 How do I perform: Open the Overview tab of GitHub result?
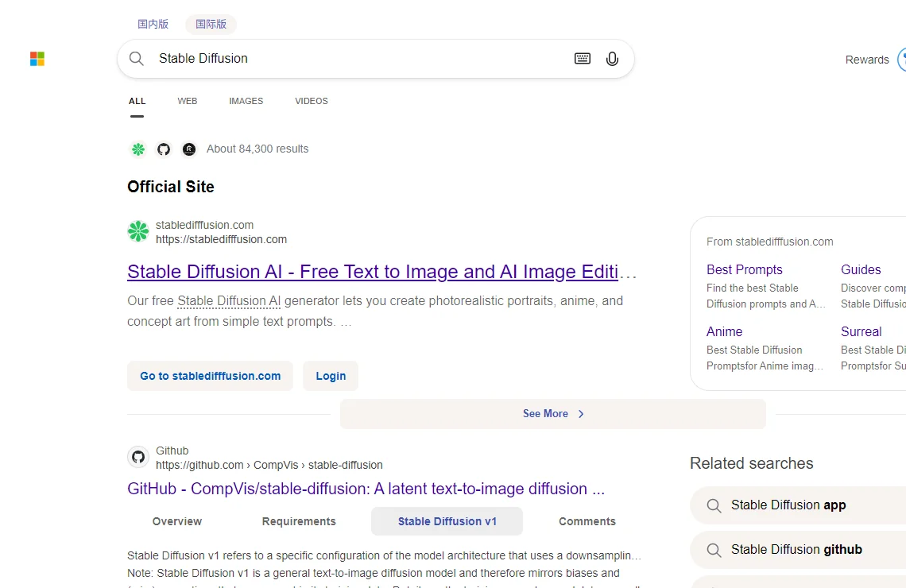pos(176,521)
